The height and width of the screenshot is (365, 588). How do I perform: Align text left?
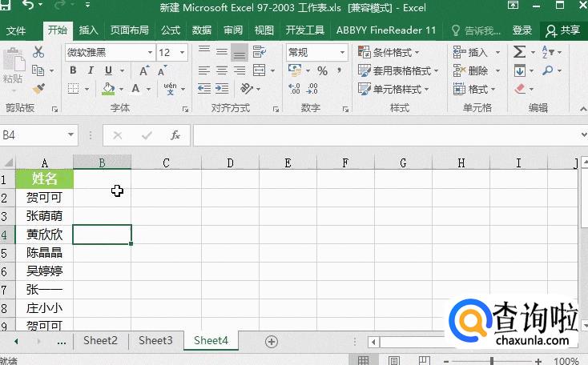204,70
